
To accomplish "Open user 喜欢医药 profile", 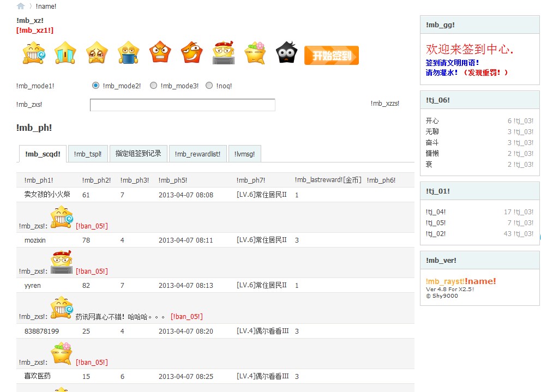I will [37, 376].
